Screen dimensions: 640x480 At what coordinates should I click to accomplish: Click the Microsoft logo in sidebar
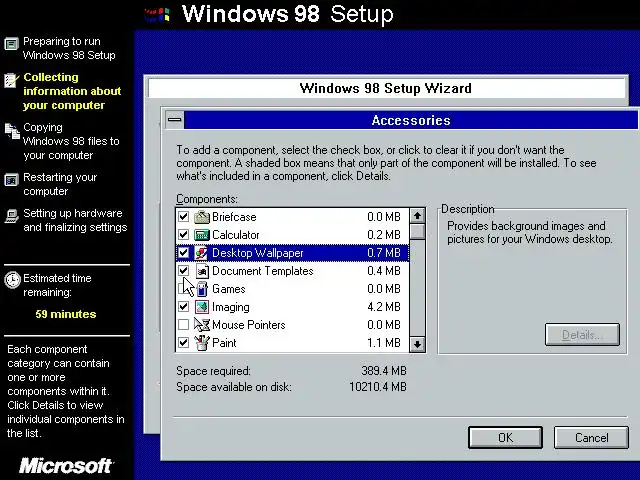[x=66, y=466]
